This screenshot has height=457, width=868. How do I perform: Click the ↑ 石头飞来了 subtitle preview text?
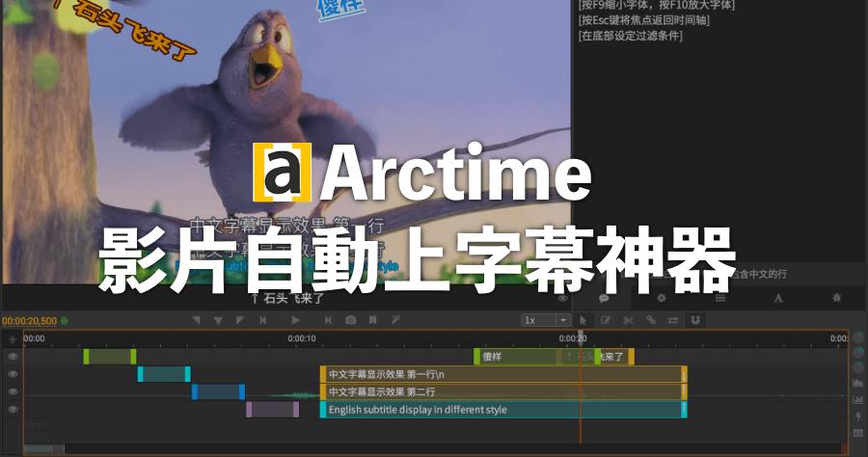(287, 299)
